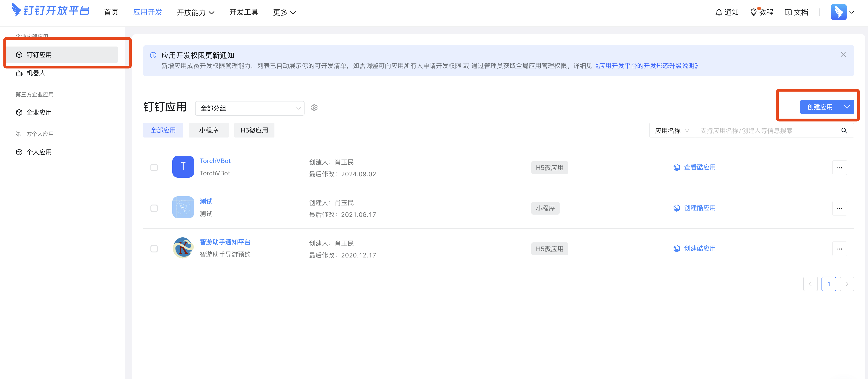Viewport: 868px width, 379px height.
Task: Open the 应用名称 search type dropdown
Action: (672, 131)
